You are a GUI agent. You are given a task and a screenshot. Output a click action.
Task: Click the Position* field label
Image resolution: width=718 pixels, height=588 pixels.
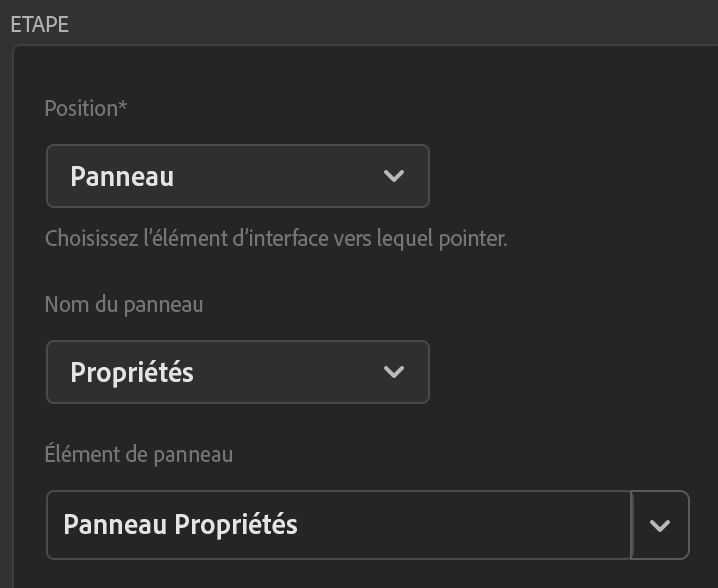coord(83,108)
